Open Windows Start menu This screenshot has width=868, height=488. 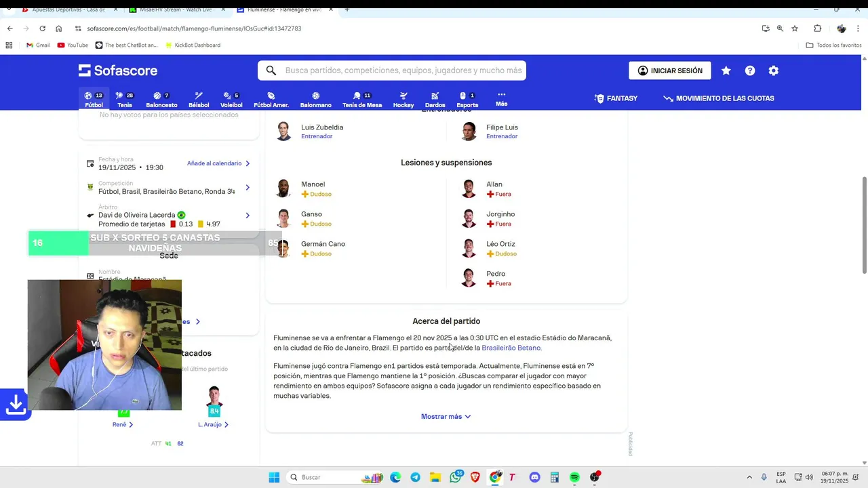tap(274, 477)
